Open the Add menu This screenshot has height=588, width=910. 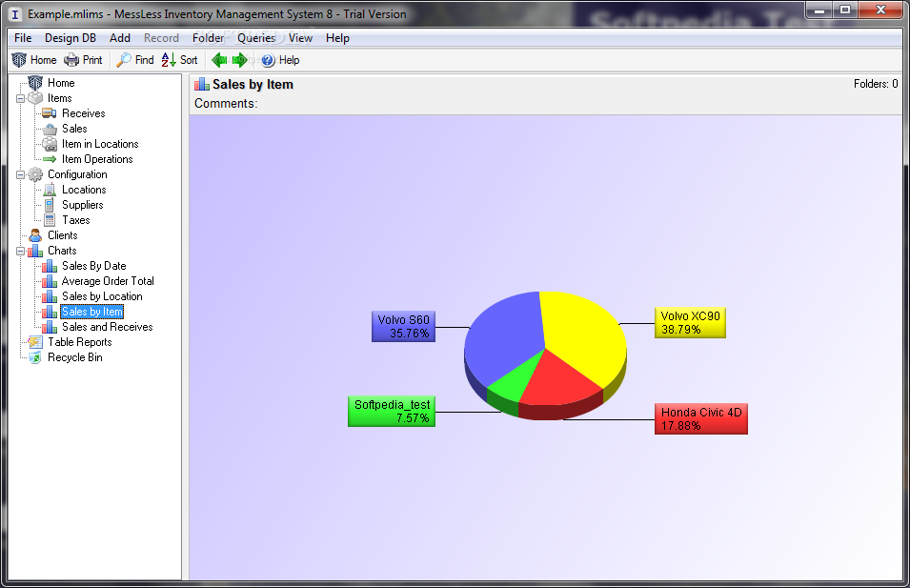(x=119, y=38)
